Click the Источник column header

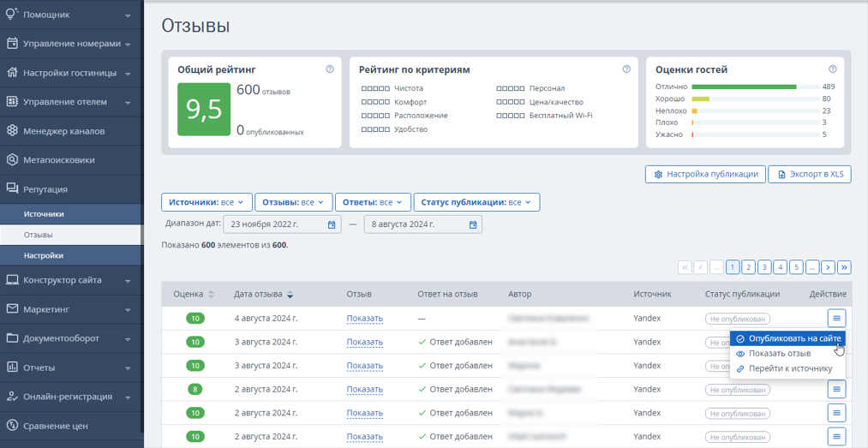click(652, 295)
